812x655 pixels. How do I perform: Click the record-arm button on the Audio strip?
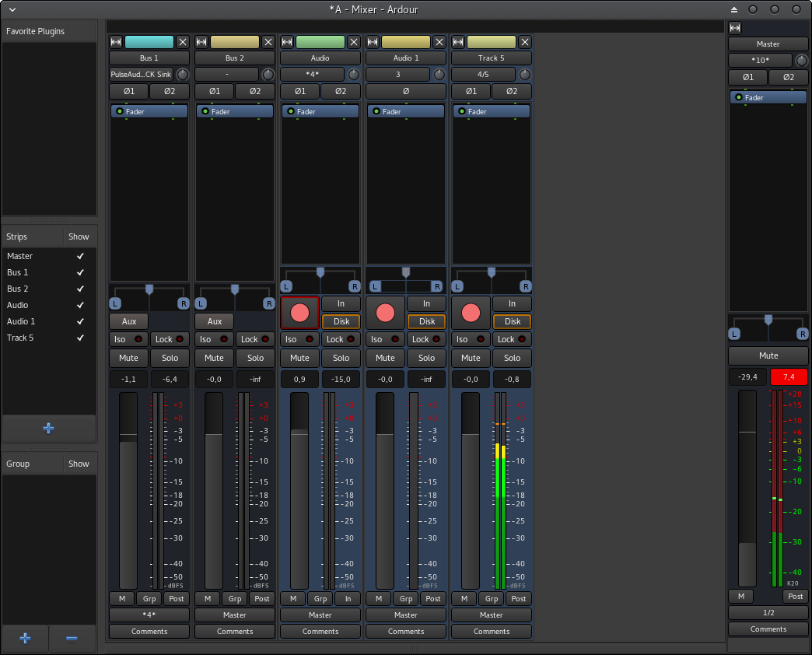click(x=299, y=313)
